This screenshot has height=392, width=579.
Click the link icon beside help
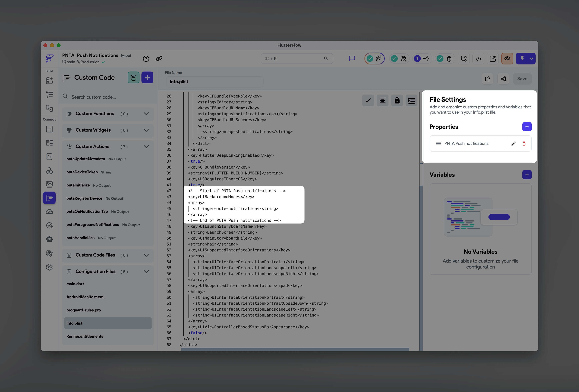coord(159,59)
